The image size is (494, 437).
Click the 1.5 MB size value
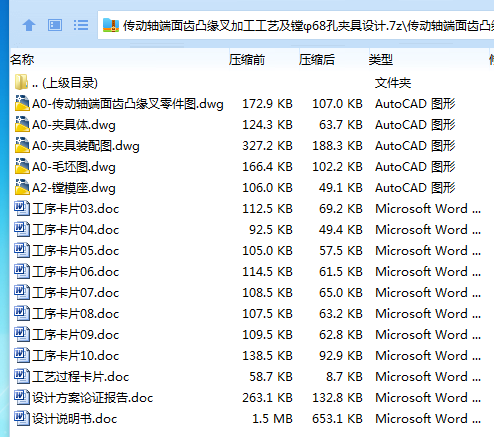point(272,419)
